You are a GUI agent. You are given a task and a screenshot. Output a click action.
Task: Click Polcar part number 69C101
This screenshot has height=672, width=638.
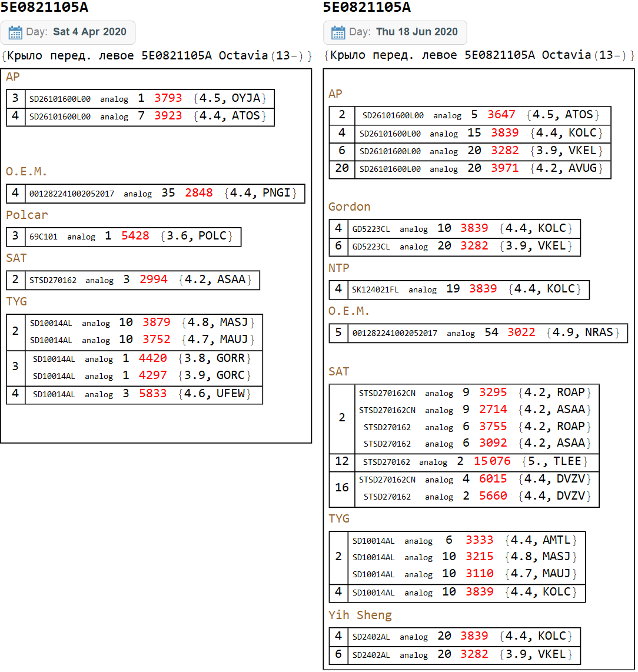44,237
